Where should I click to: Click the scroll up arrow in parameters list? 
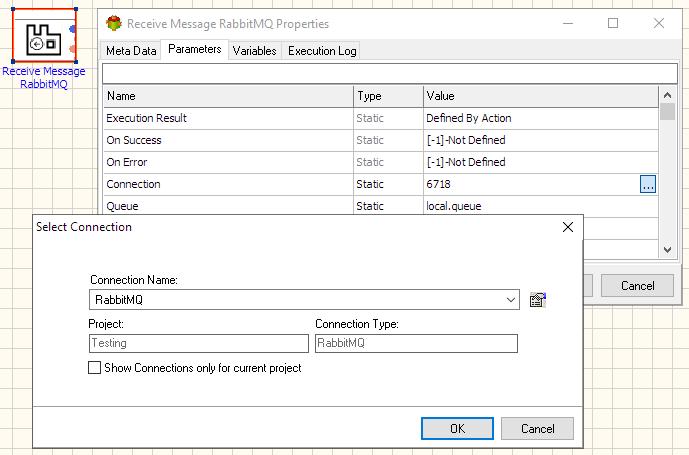(667, 95)
